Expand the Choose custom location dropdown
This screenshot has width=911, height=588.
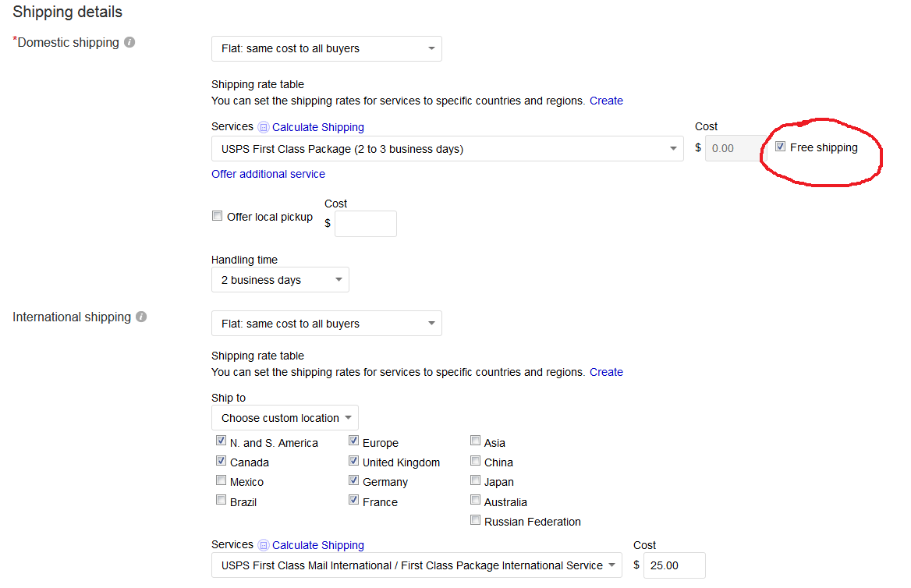coord(285,418)
